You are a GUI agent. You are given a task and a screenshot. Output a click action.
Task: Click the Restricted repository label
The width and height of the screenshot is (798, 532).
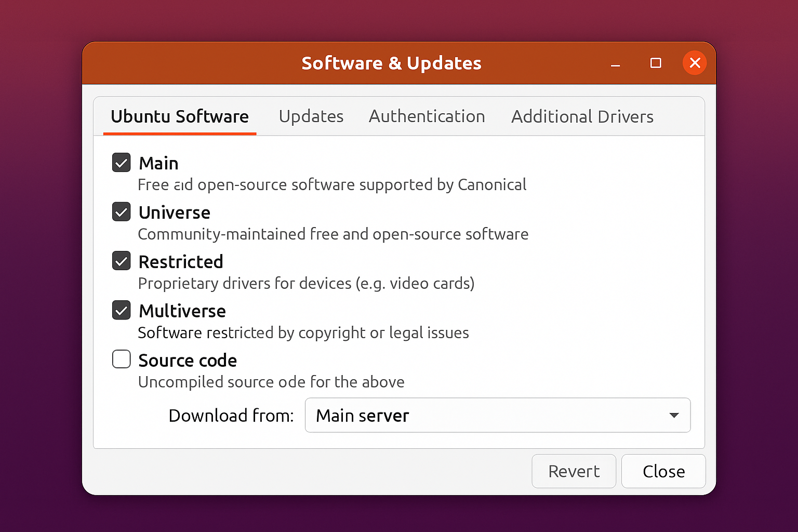click(180, 261)
